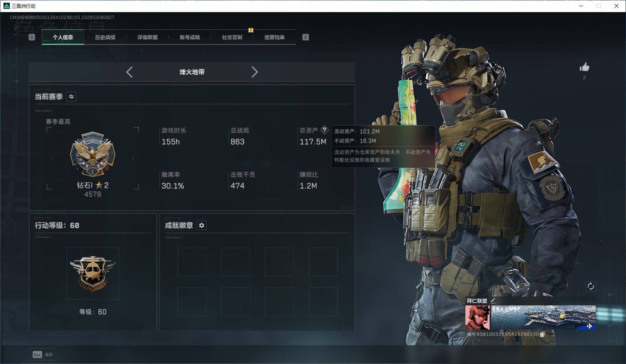Open the 详细数据 tab
This screenshot has width=626, height=364.
(x=147, y=37)
